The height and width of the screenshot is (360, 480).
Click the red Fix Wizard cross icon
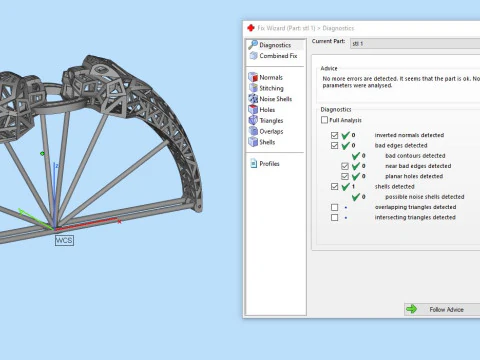click(x=251, y=28)
